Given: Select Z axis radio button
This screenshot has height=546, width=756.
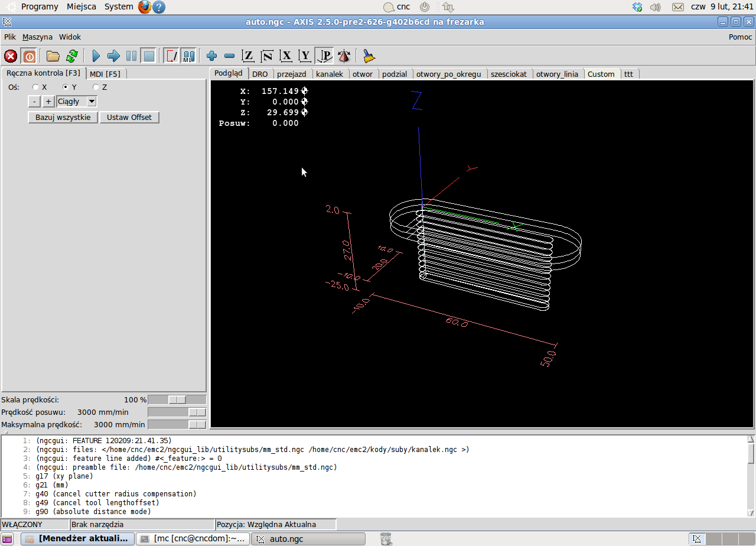Looking at the screenshot, I should click(96, 87).
